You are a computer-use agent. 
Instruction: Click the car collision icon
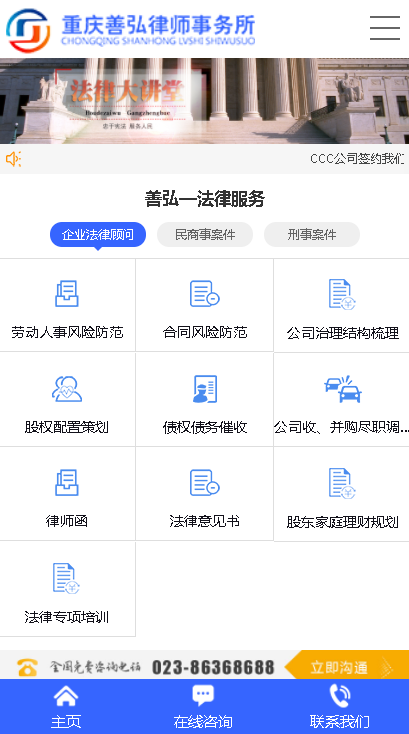pyautogui.click(x=343, y=389)
